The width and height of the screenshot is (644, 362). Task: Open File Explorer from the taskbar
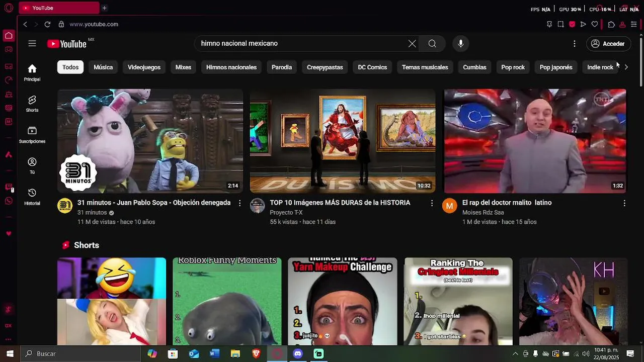pyautogui.click(x=235, y=354)
